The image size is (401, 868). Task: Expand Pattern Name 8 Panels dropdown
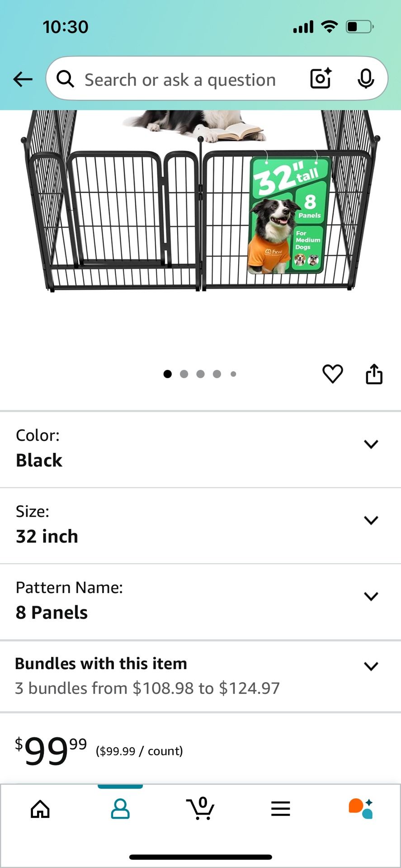(x=371, y=596)
